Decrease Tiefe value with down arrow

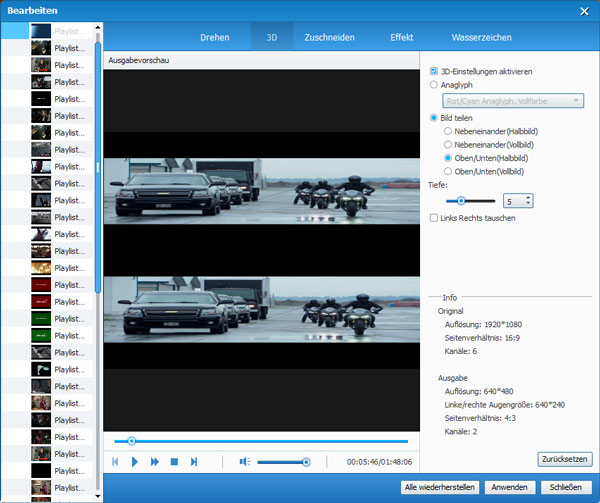pyautogui.click(x=528, y=204)
